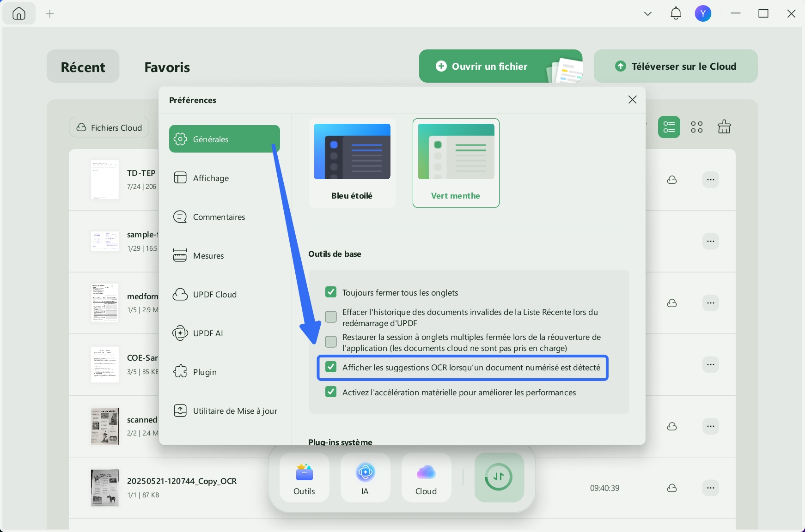Click Téléverser sur le Cloud button
805x532 pixels.
676,66
